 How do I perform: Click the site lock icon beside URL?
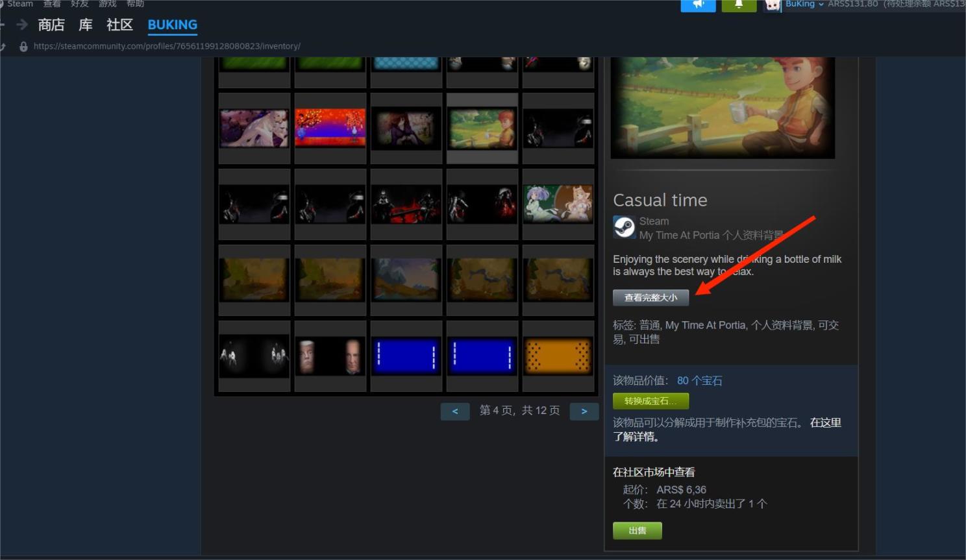23,46
